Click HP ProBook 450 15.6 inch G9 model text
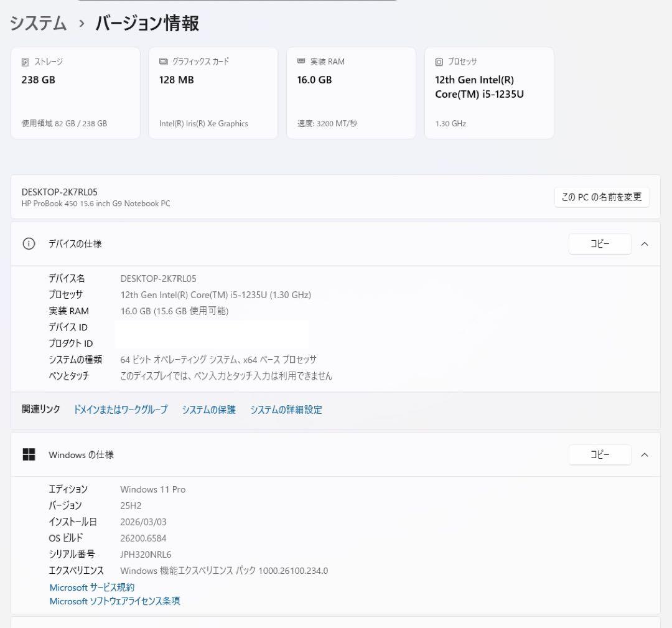This screenshot has height=628, width=672. [96, 204]
